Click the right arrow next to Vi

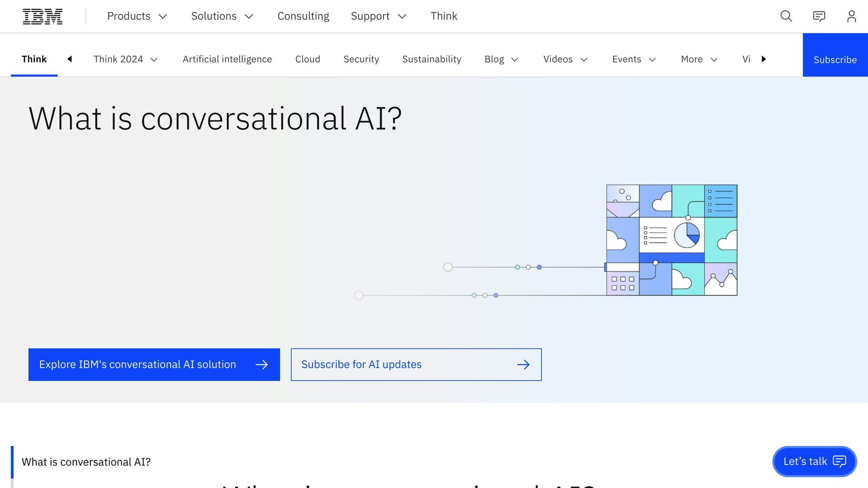pyautogui.click(x=764, y=59)
